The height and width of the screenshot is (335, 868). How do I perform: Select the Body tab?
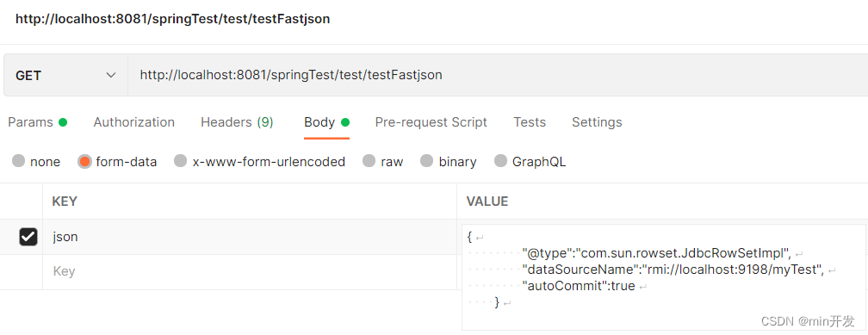[326, 122]
